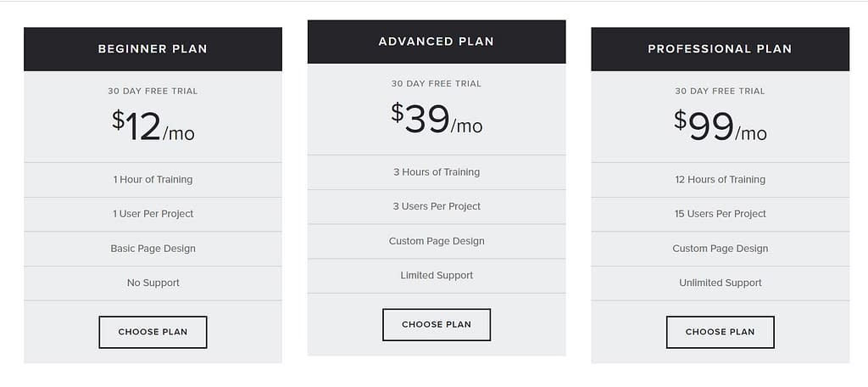868x387 pixels.
Task: Click the Unlimited Support row
Action: [721, 283]
